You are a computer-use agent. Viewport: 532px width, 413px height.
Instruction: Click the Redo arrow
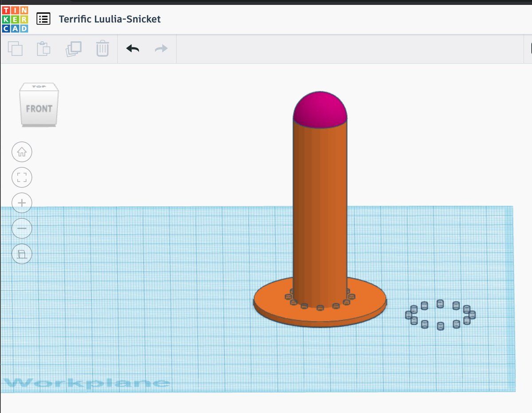(x=161, y=48)
